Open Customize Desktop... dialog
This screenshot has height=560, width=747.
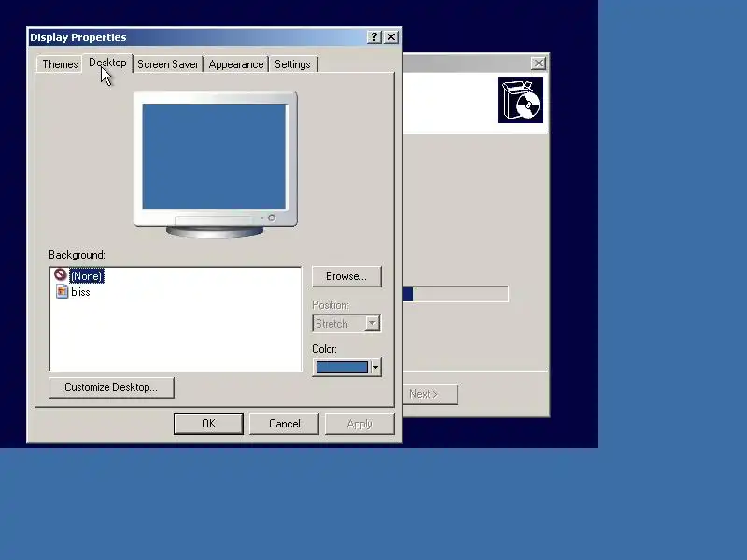111,387
